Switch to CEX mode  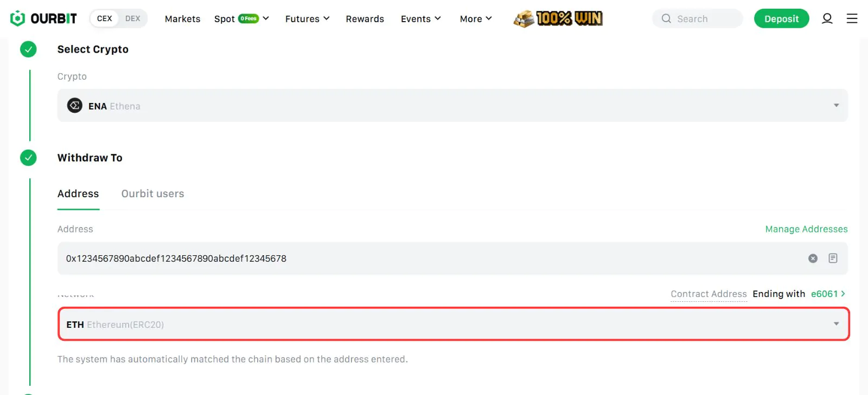(104, 18)
